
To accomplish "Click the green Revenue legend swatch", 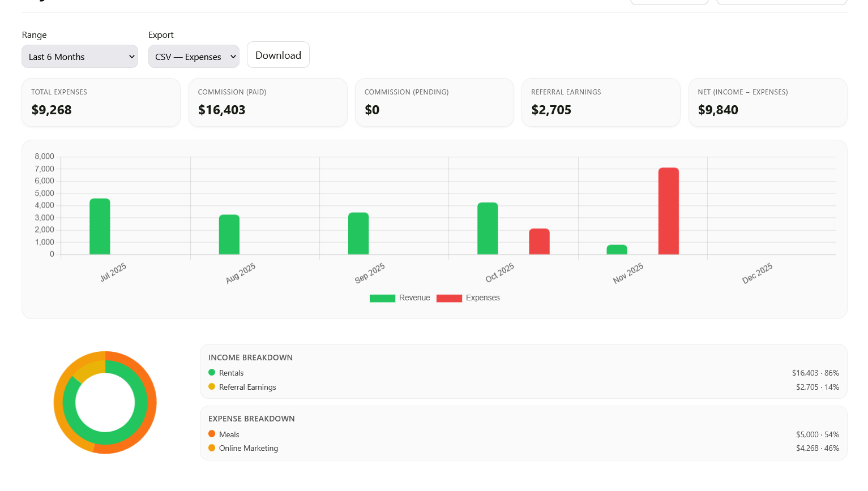I will [382, 298].
